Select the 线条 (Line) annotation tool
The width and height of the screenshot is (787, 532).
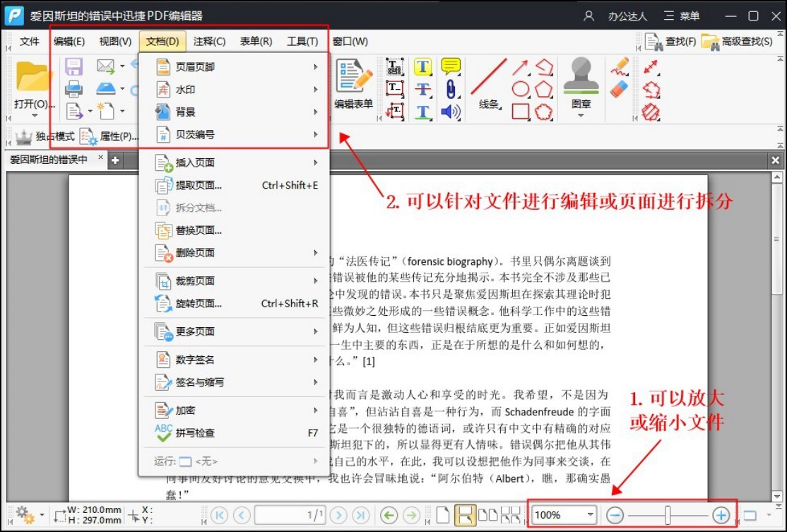coord(489,90)
